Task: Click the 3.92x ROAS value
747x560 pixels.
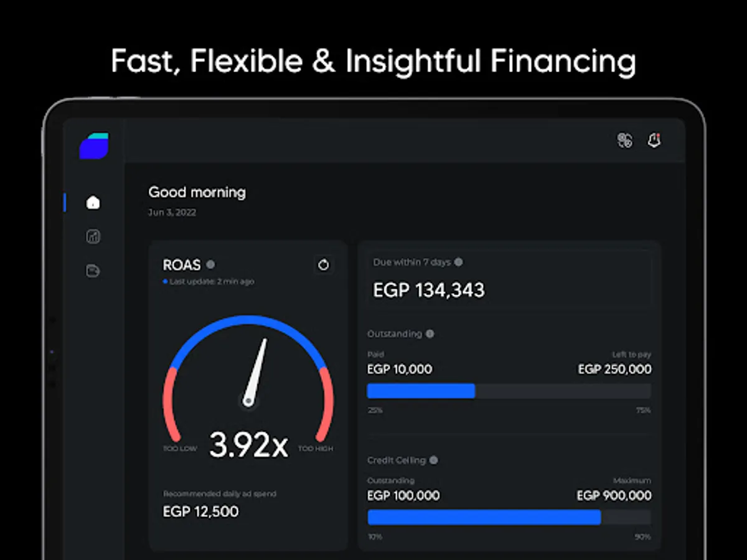Action: (x=248, y=445)
